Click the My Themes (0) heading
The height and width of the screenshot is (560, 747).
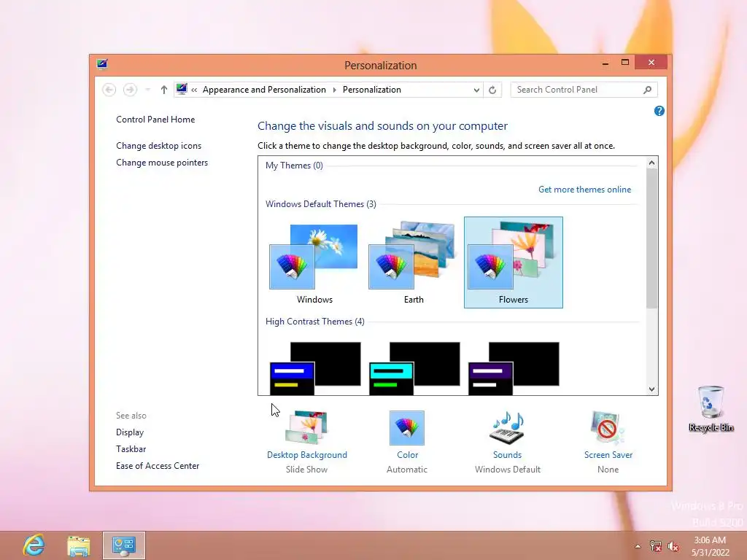[294, 166]
